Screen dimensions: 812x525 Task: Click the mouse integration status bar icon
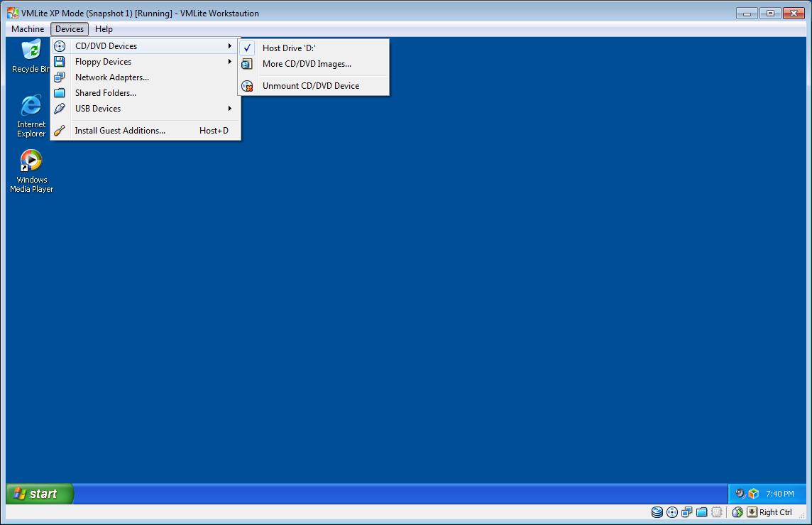pyautogui.click(x=737, y=512)
